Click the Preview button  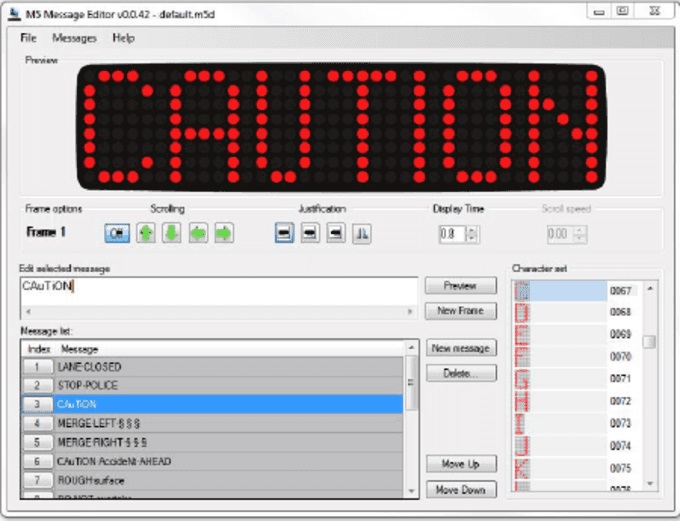[460, 286]
